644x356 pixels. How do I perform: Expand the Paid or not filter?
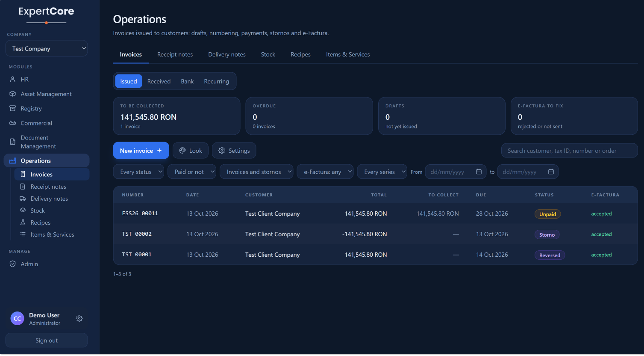pyautogui.click(x=192, y=172)
